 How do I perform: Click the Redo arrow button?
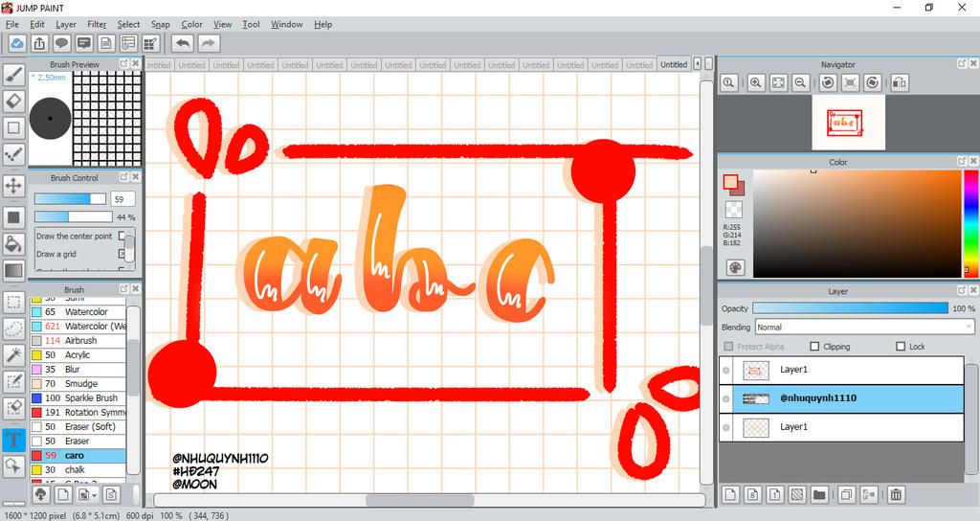click(x=209, y=43)
